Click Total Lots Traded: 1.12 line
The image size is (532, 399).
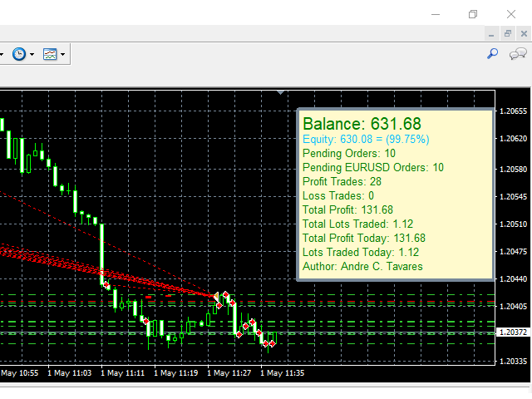[357, 224]
